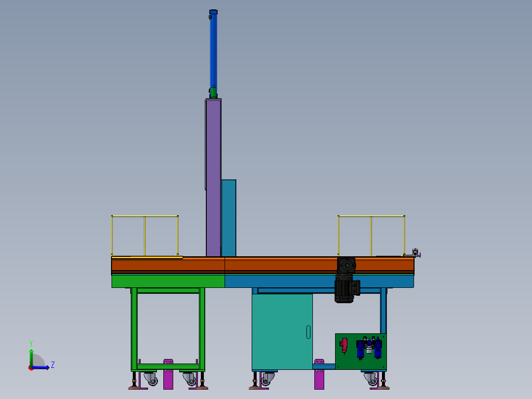Click the cabinet door handle slot
The image size is (532, 399).
pos(308,332)
